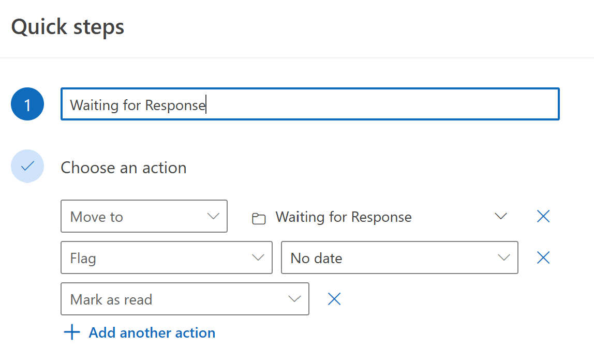Click the chevron in Flag combo box

[x=258, y=257]
